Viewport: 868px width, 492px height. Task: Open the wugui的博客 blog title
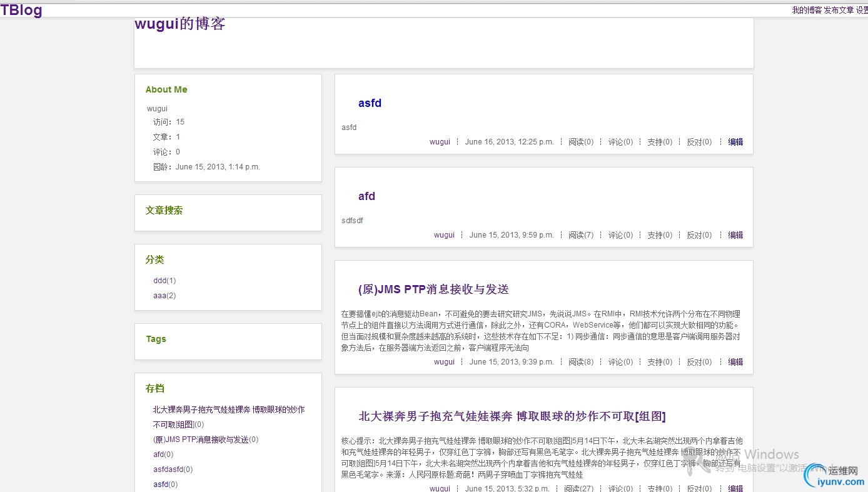[x=180, y=24]
